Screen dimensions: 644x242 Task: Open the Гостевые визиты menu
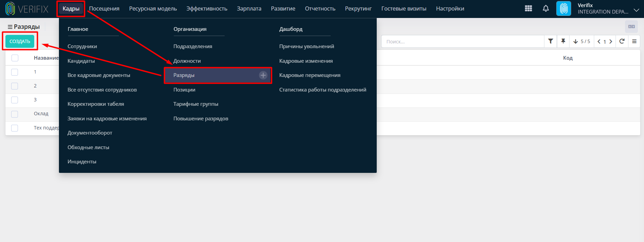(x=404, y=9)
